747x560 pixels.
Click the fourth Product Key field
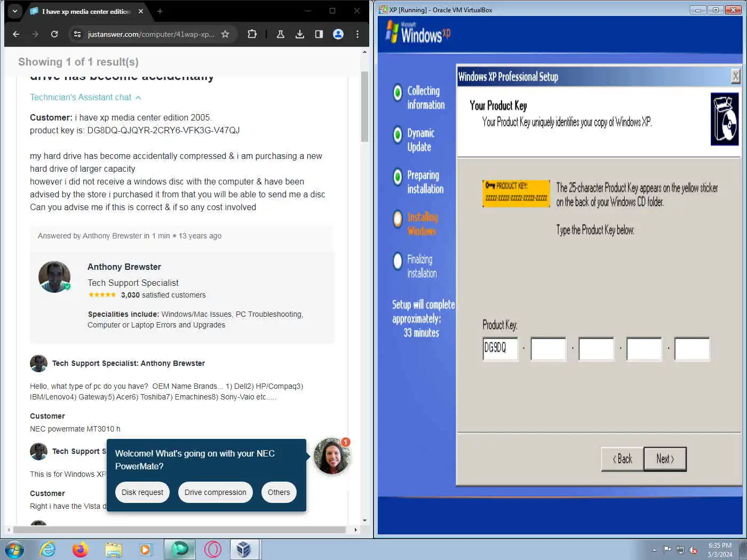[x=644, y=349]
